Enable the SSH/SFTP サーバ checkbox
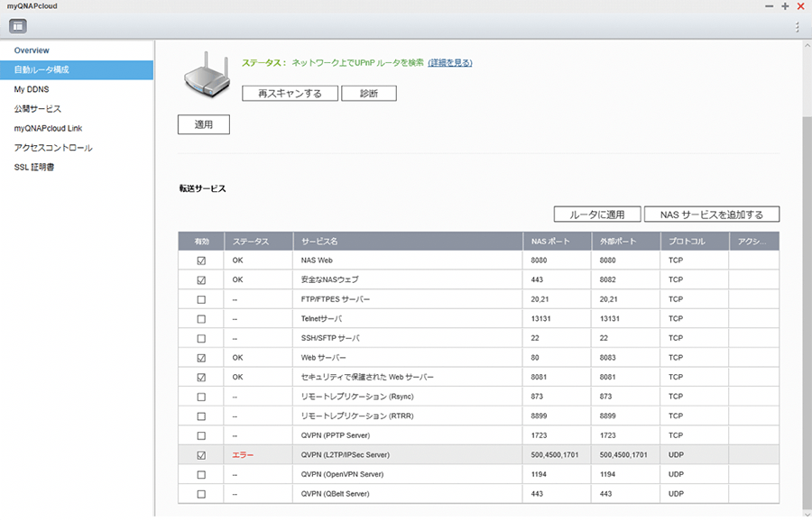812x521 pixels. [x=201, y=338]
